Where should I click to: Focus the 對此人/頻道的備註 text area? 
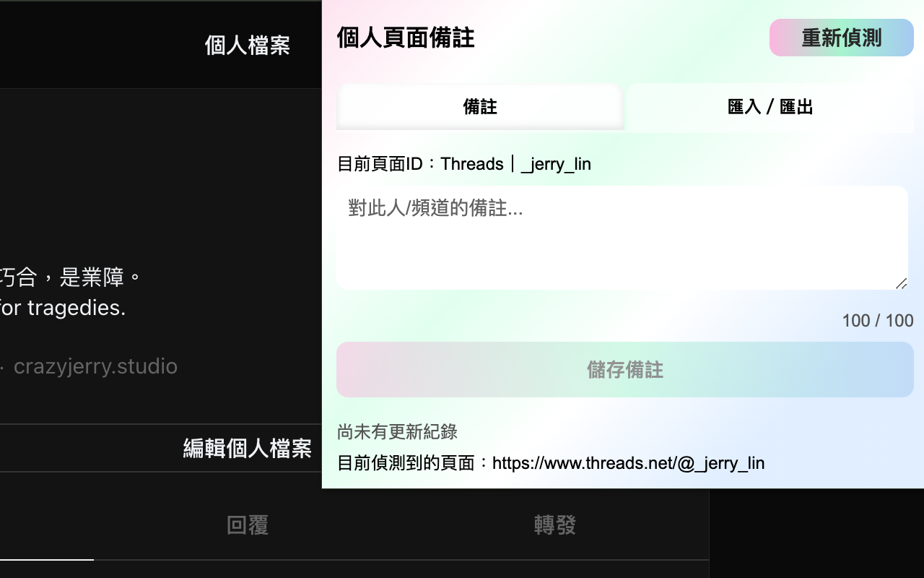pyautogui.click(x=621, y=238)
